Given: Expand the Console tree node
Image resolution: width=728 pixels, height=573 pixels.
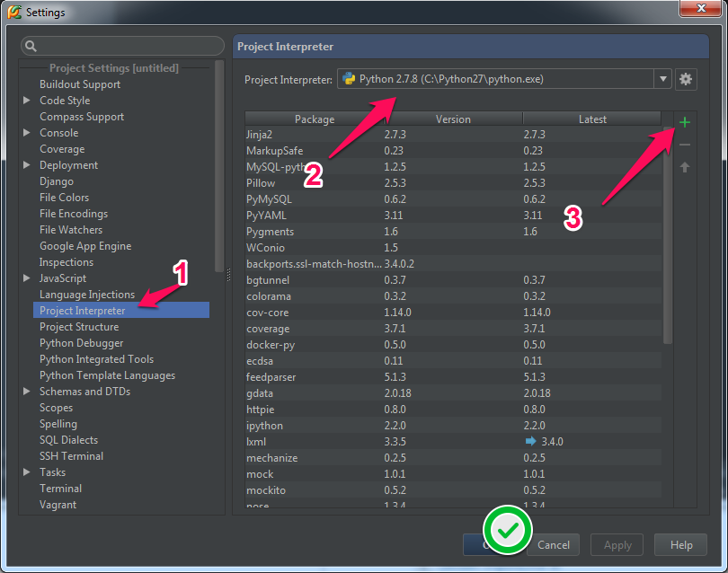Looking at the screenshot, I should point(26,133).
